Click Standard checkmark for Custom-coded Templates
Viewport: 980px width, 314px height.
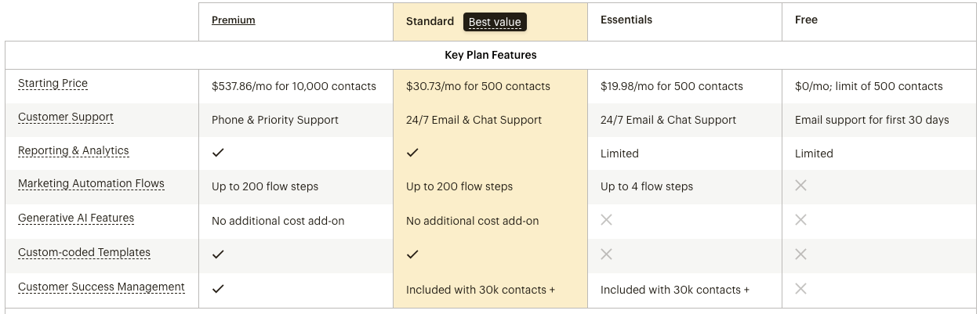point(412,254)
